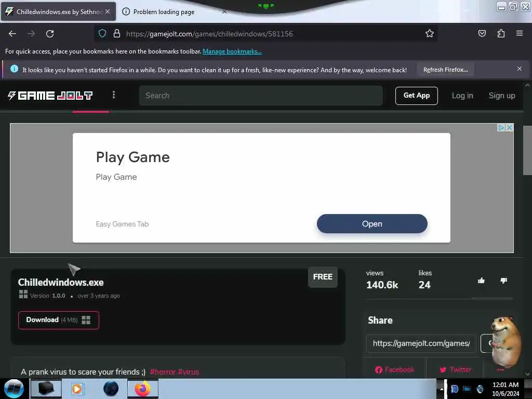Select the share URL field
Screen dimensions: 532x399
click(x=421, y=343)
